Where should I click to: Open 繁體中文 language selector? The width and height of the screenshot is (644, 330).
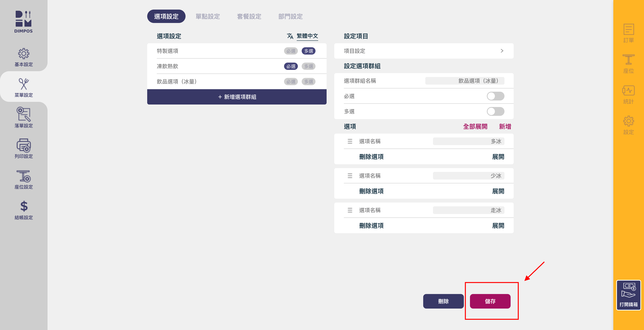307,36
